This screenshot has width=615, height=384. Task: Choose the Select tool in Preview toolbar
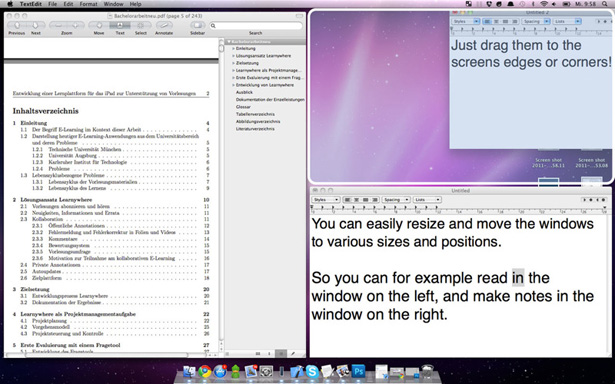pos(140,25)
